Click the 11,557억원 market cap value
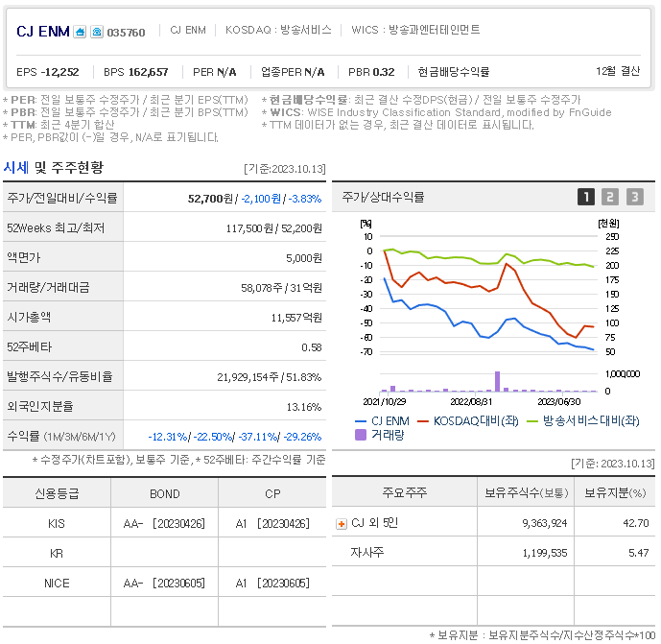Image resolution: width=661 pixels, height=644 pixels. pyautogui.click(x=296, y=318)
